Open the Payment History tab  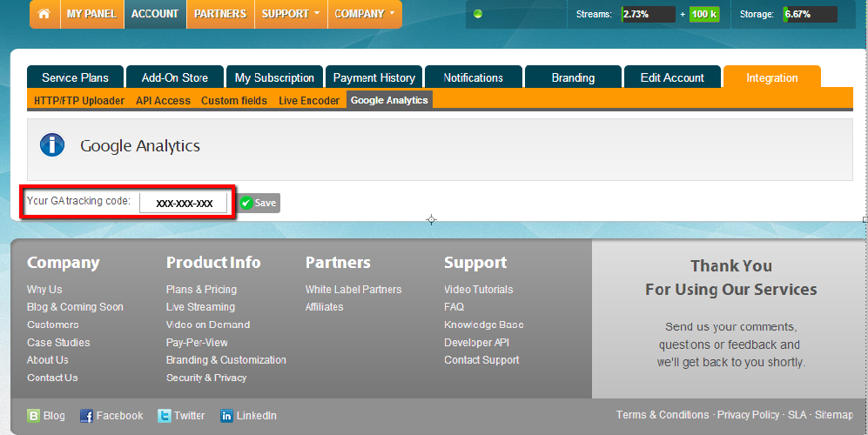[x=374, y=77]
